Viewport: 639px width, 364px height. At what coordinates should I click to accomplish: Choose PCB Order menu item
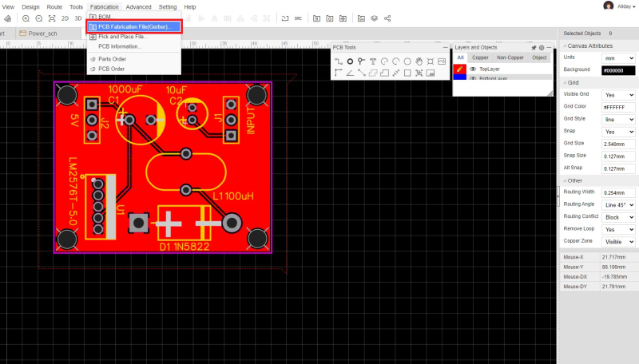coord(134,69)
